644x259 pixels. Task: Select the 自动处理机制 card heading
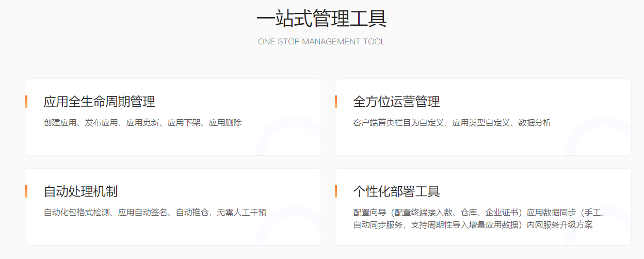click(81, 191)
